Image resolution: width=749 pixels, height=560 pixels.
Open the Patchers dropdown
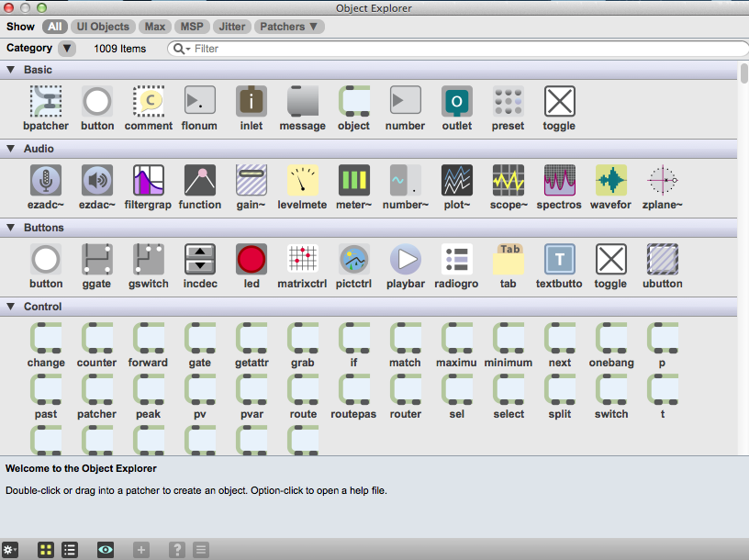[289, 27]
